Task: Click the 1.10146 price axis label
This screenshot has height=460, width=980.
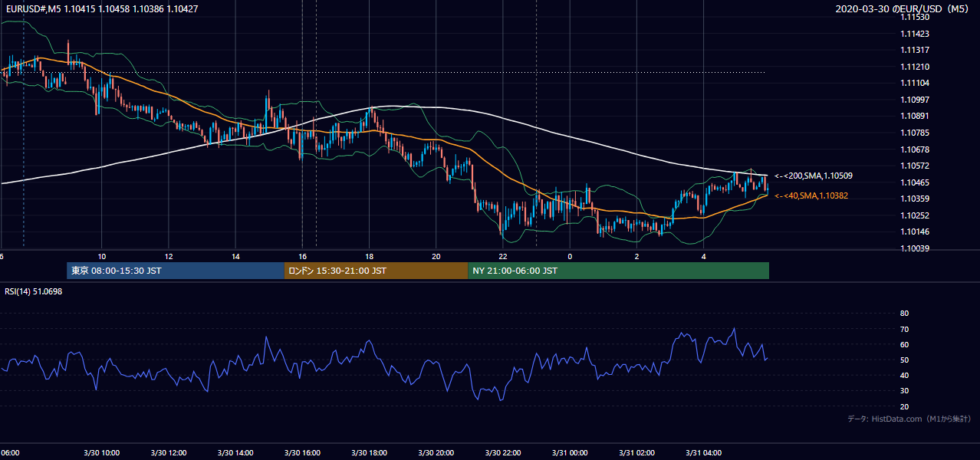Action: (x=915, y=232)
